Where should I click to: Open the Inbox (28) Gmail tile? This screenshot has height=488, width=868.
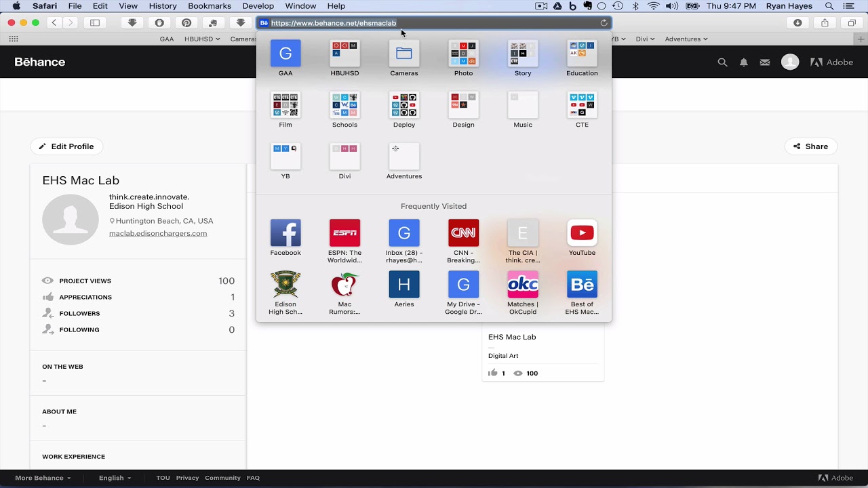404,233
